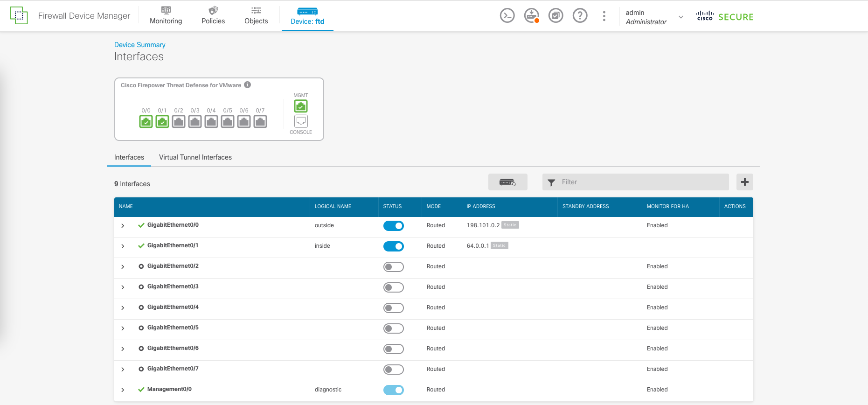Image resolution: width=868 pixels, height=405 pixels.
Task: Open the three-dot more options menu
Action: [604, 16]
